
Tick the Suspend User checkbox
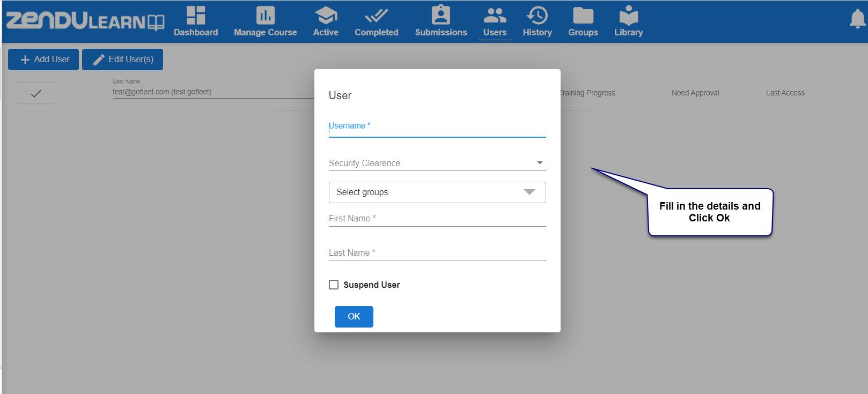tap(334, 285)
